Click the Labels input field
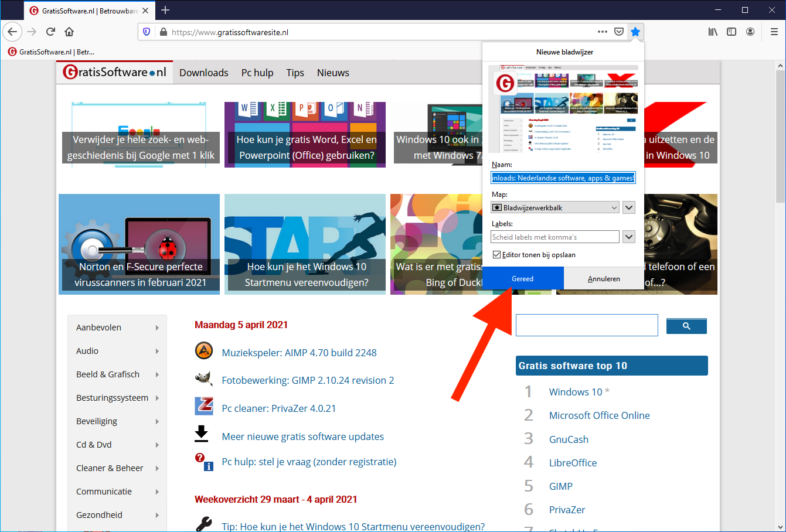786x532 pixels. pyautogui.click(x=555, y=237)
